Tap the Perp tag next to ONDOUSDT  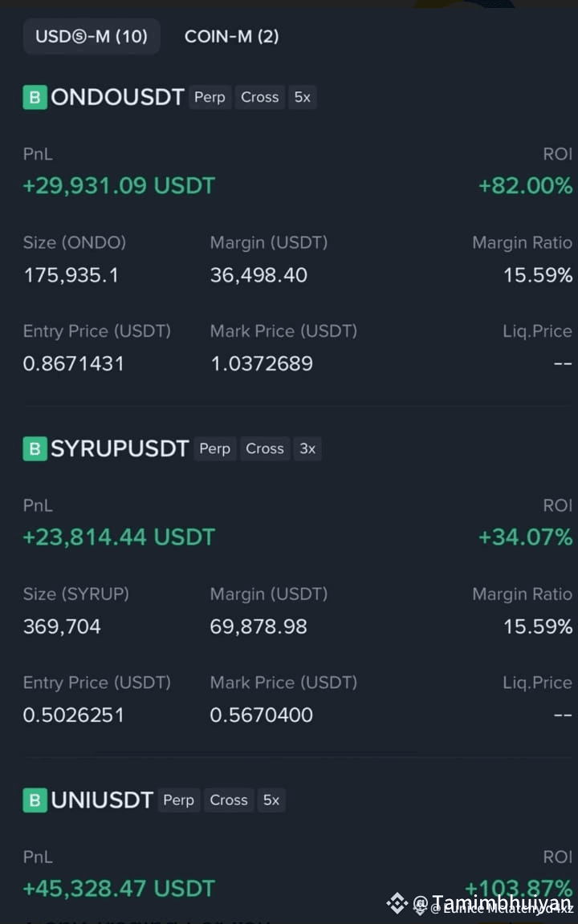[x=210, y=97]
